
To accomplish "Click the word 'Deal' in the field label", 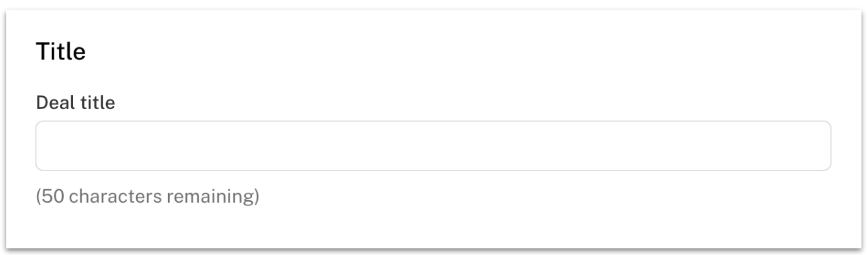I will 52,103.
